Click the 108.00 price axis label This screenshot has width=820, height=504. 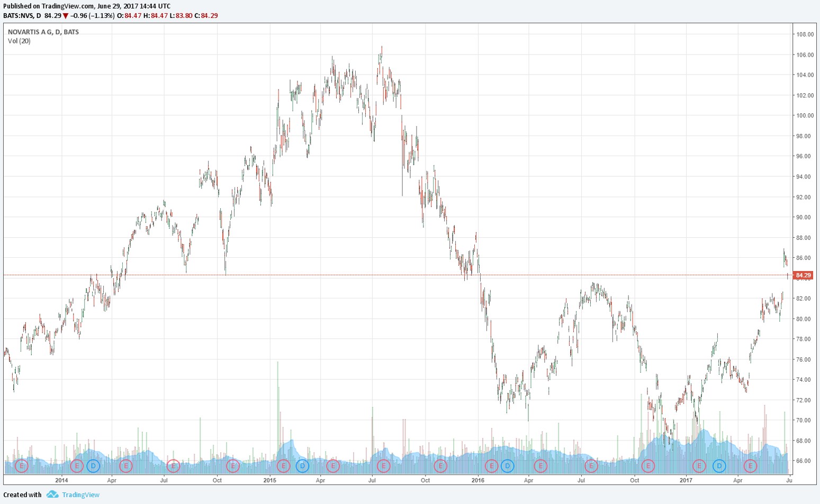click(x=805, y=34)
